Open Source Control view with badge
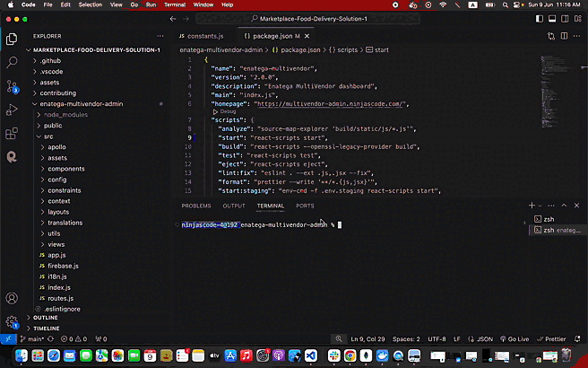Screen dimensions: 588x368 click(x=12, y=86)
